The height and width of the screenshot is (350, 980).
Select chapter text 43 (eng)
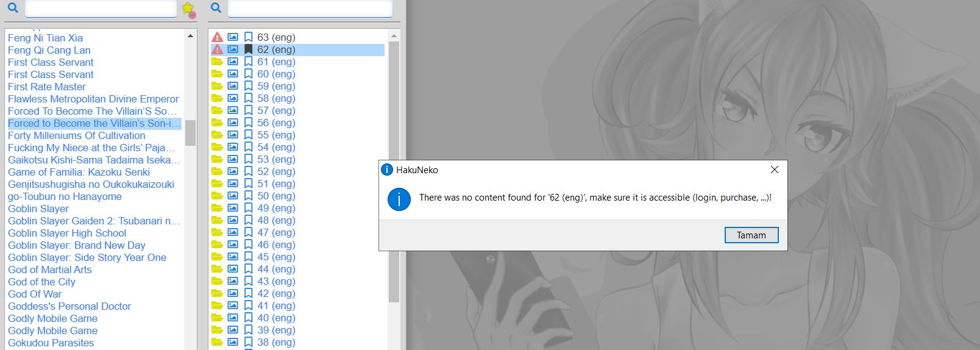coord(276,281)
